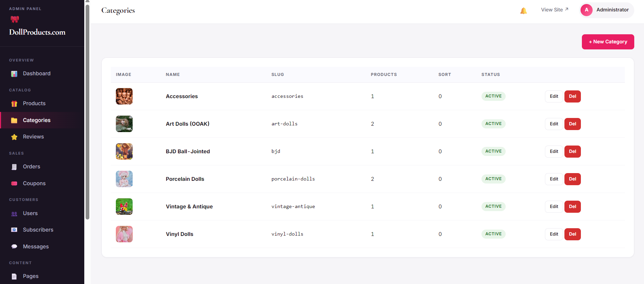Click the SORT column header

point(445,75)
